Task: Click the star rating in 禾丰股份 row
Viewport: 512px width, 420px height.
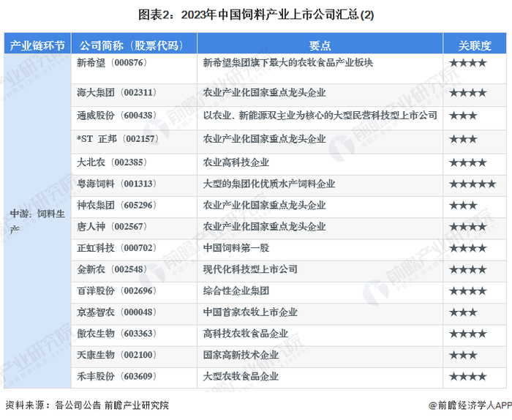Action: (x=468, y=377)
